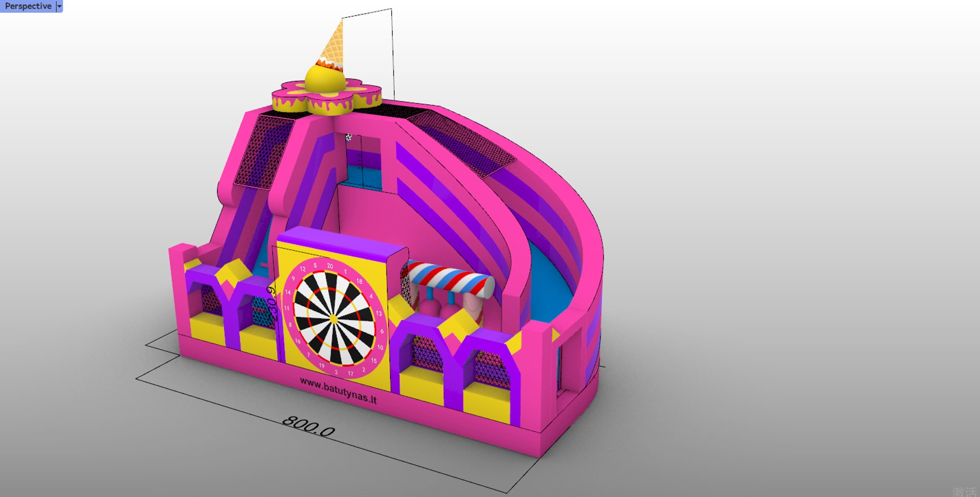Select the 230.9 dimension annotation
This screenshot has width=980, height=497.
273,304
